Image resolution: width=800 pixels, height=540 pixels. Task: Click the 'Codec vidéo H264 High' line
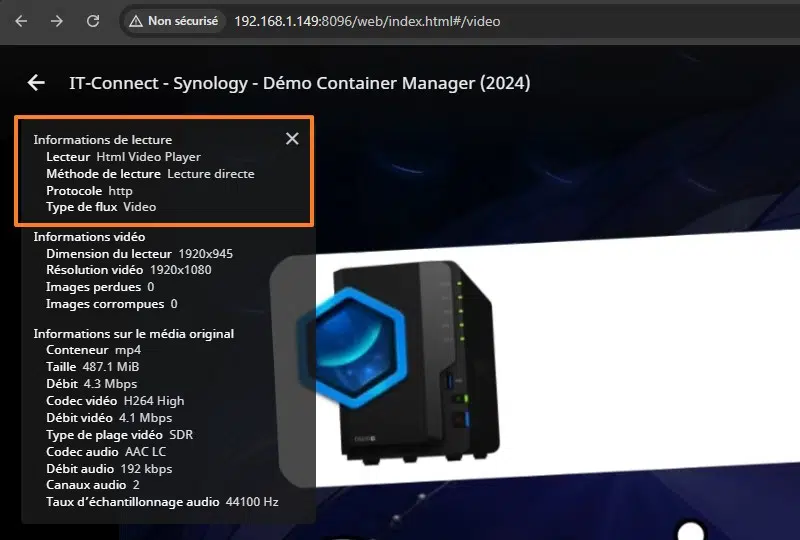point(115,401)
